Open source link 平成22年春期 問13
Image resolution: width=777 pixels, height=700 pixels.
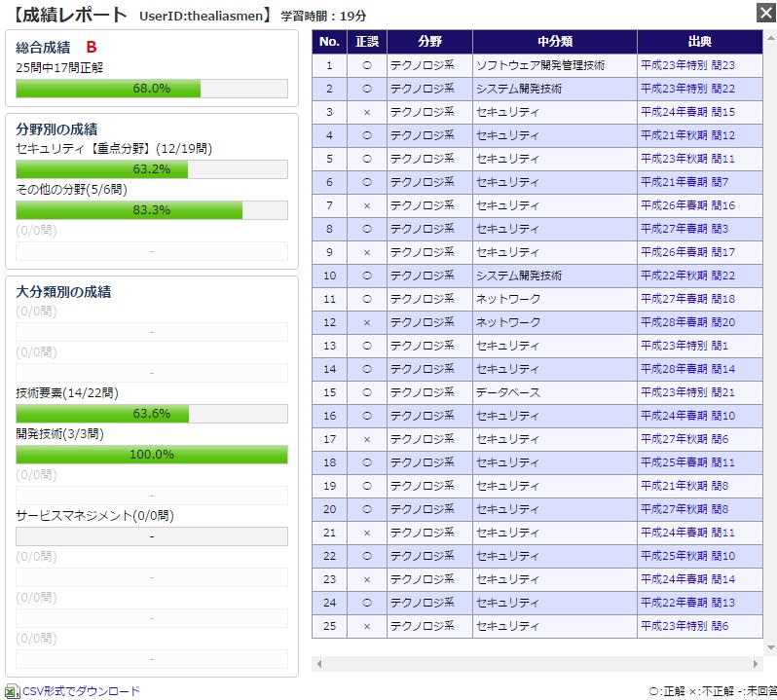tap(687, 603)
